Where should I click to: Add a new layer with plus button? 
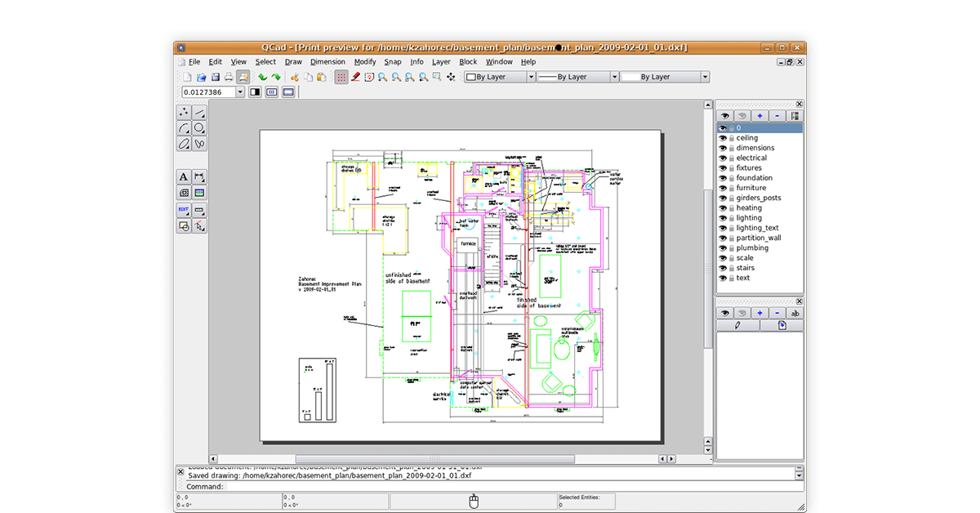coord(759,116)
